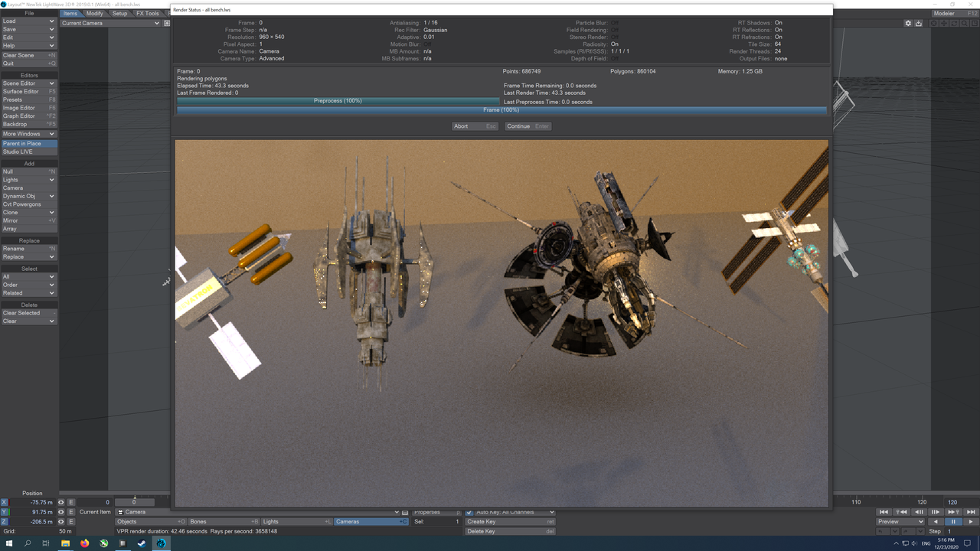Switch to the Setup tab
This screenshot has height=551, width=980.
tap(120, 12)
